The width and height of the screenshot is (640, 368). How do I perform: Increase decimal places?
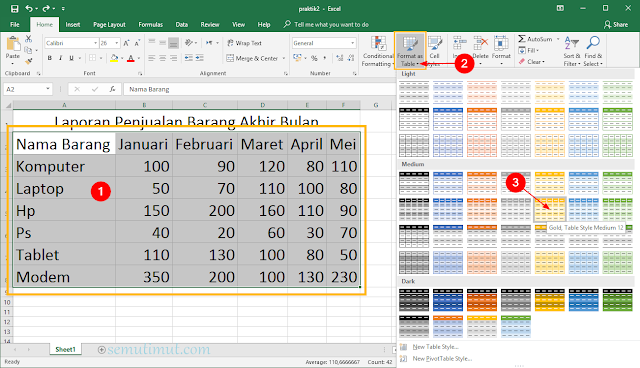coord(340,58)
